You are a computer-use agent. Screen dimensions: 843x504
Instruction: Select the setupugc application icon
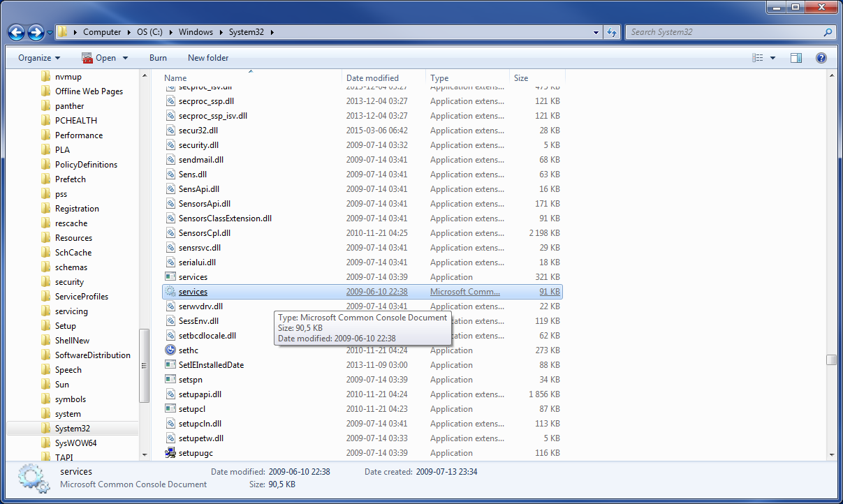[170, 453]
